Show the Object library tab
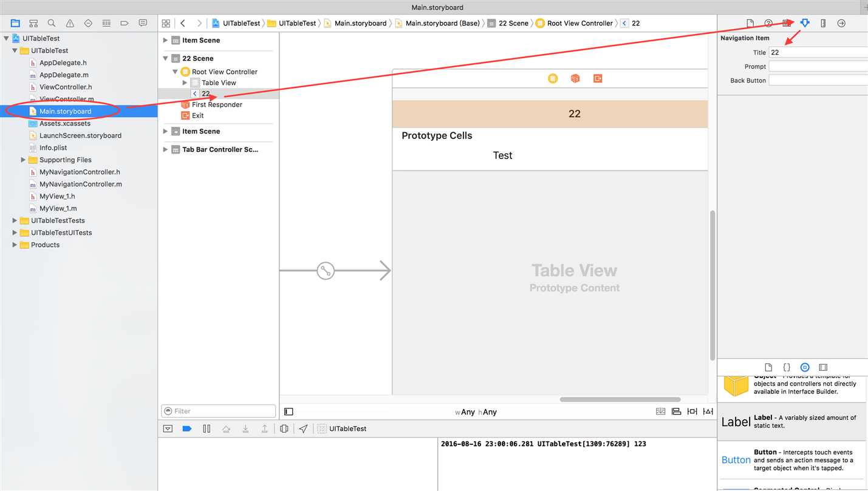 pyautogui.click(x=805, y=367)
